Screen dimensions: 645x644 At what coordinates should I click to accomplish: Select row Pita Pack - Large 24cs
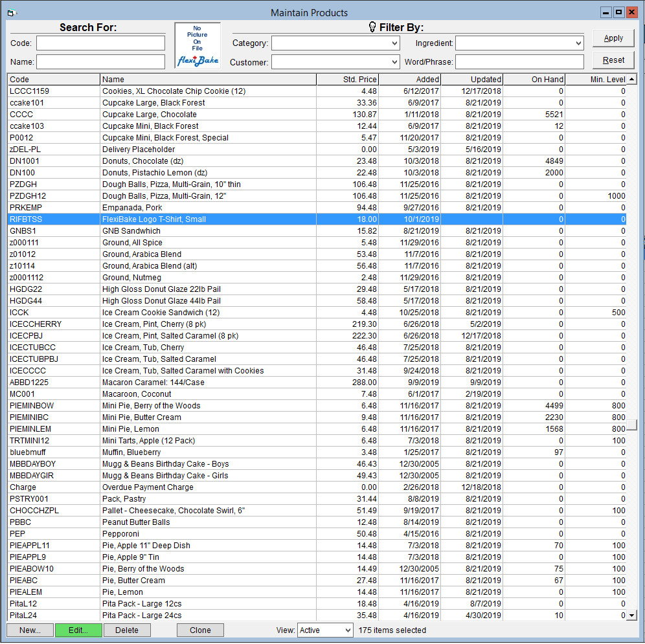click(x=317, y=616)
